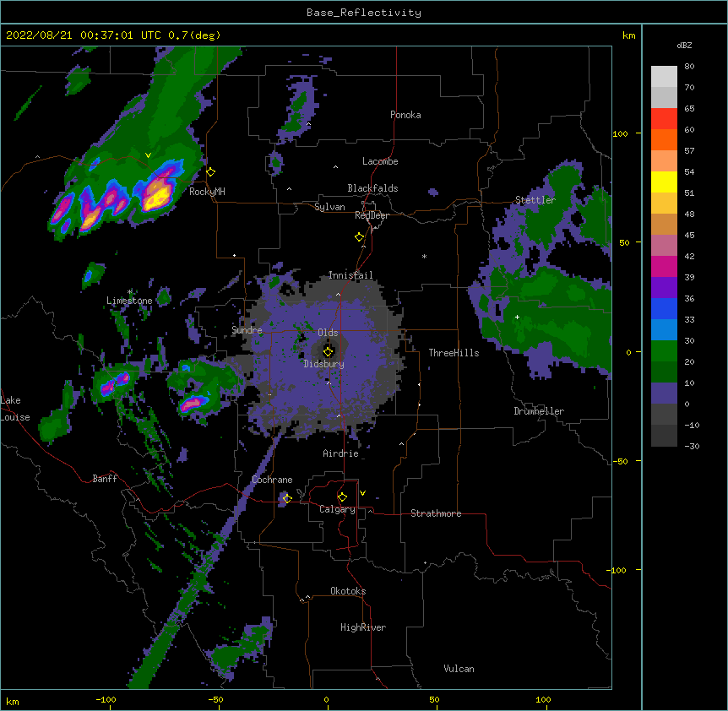The height and width of the screenshot is (711, 728).
Task: Pick the gold 48-51 dBZ legend swatch
Action: pos(664,204)
